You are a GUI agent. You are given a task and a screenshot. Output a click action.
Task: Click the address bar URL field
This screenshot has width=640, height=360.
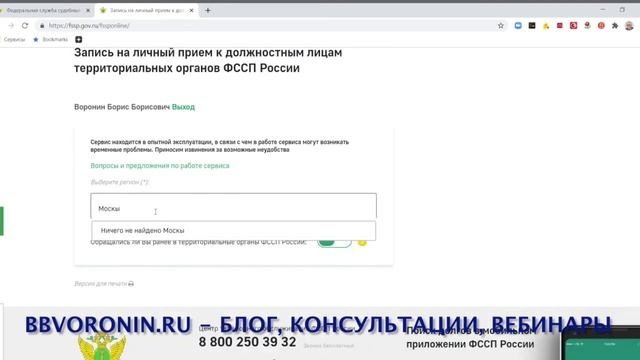269,25
